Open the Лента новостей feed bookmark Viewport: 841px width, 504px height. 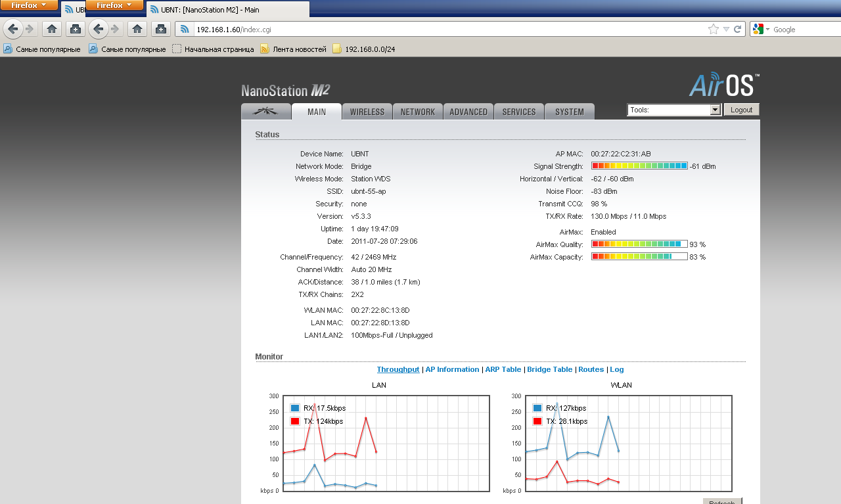pos(293,49)
